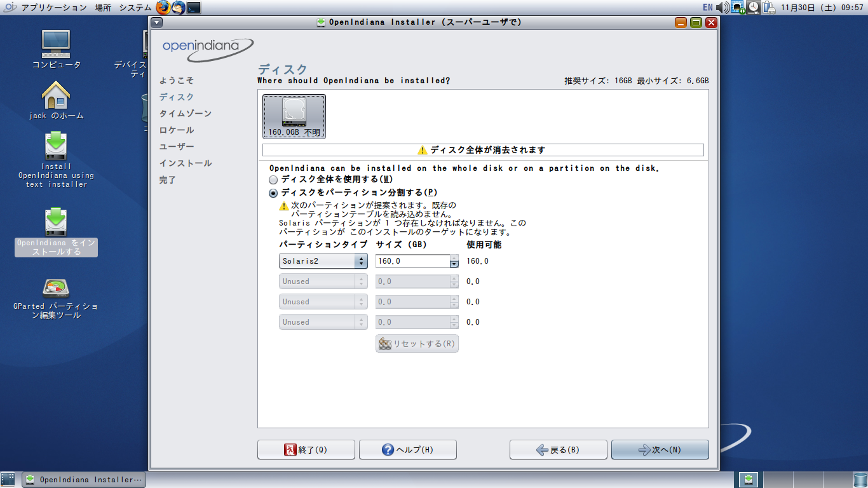The height and width of the screenshot is (488, 868).
Task: Launch Firefox from the top panel
Action: click(164, 8)
